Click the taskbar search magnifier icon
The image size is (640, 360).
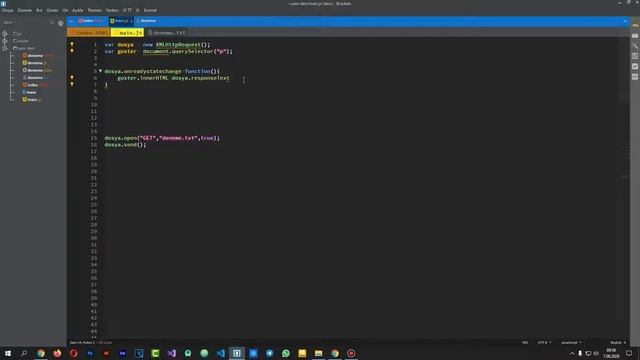pos(24,353)
